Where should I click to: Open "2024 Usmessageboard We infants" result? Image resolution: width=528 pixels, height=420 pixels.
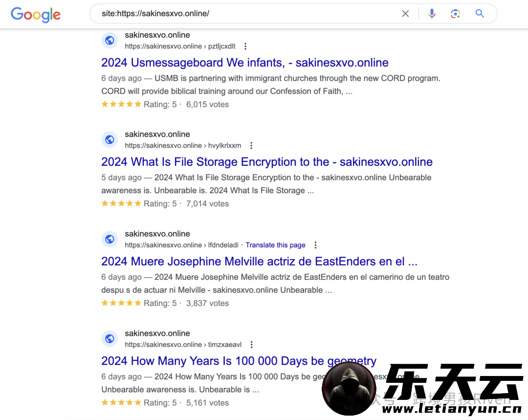(245, 63)
